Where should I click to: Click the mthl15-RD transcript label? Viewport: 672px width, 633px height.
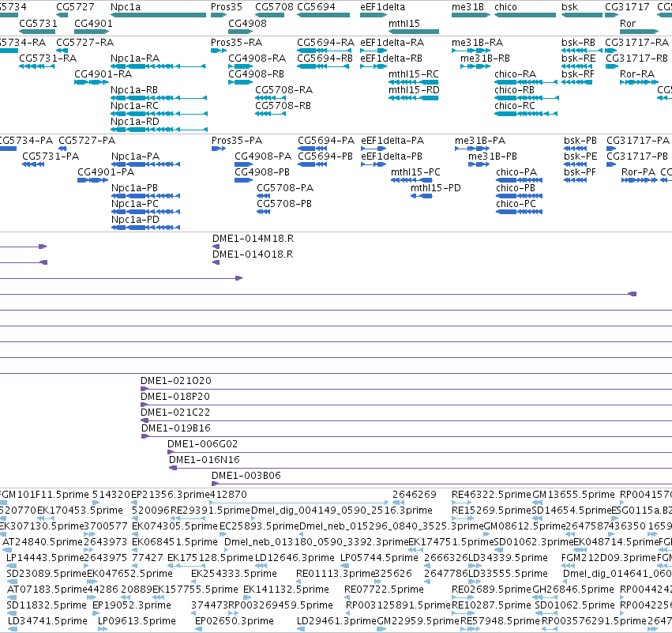click(414, 90)
